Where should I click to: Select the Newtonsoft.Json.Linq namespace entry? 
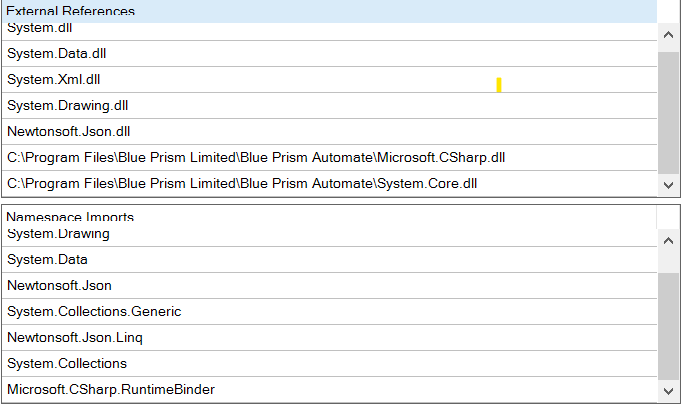coord(329,338)
